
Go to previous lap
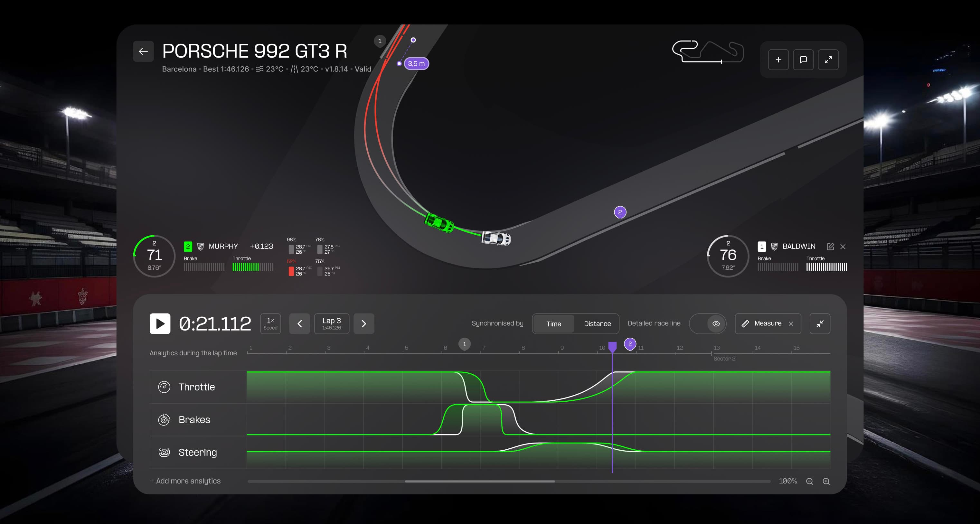tap(299, 323)
